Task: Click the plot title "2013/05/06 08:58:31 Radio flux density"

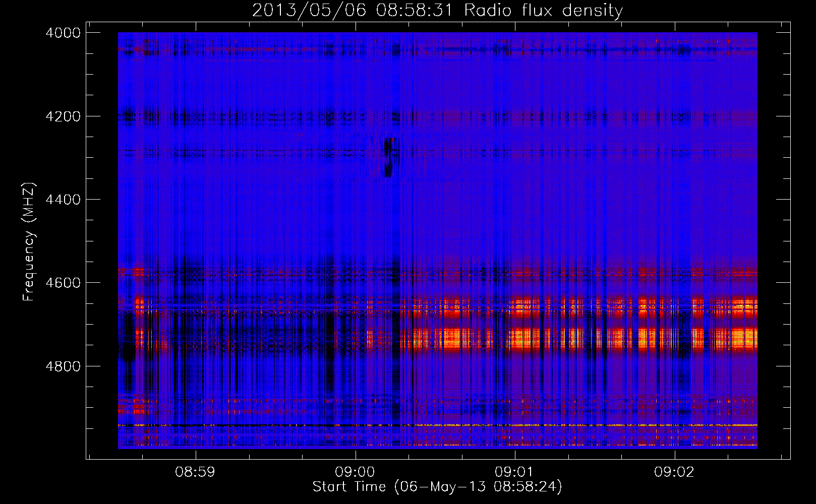Action: tap(437, 11)
